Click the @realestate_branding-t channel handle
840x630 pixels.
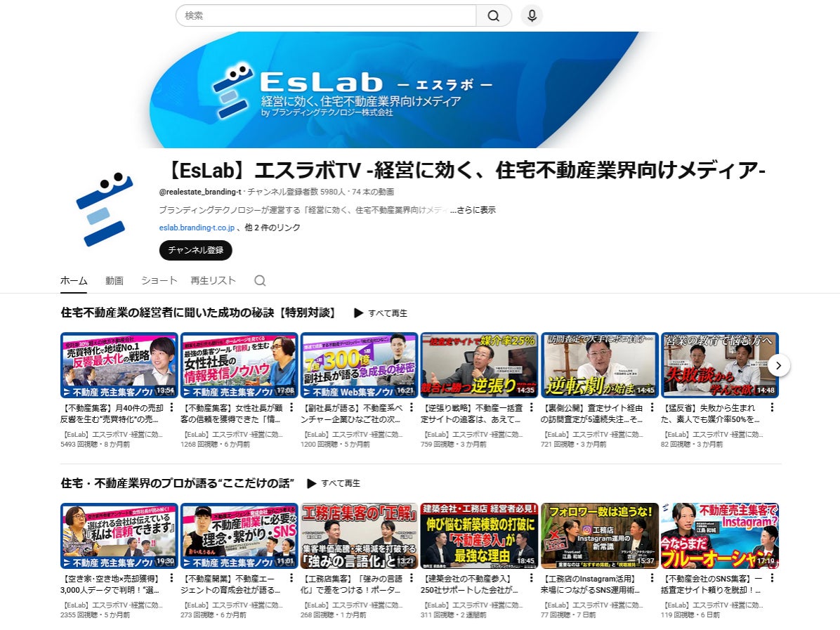200,192
